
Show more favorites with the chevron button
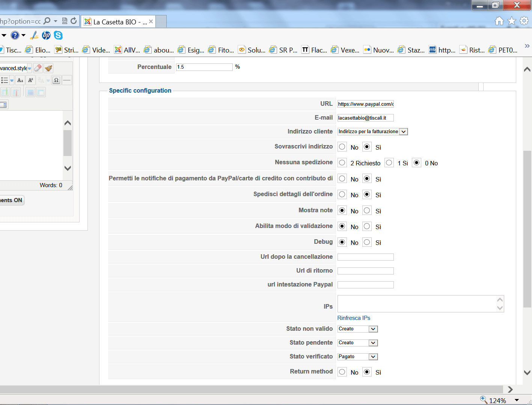[527, 46]
